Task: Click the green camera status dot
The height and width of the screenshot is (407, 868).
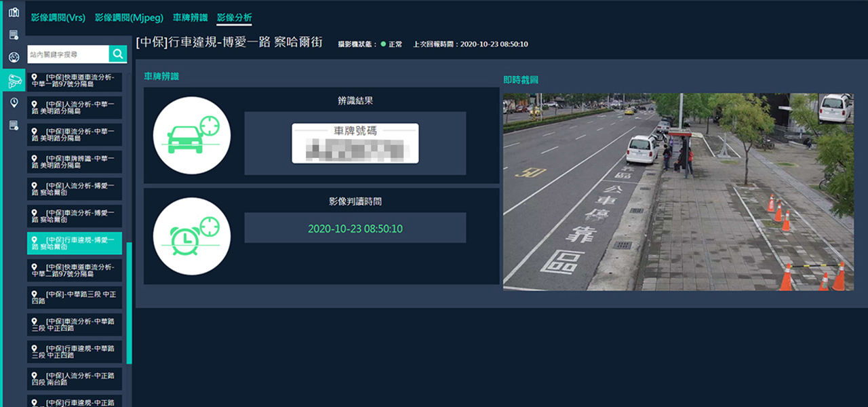Action: (383, 44)
